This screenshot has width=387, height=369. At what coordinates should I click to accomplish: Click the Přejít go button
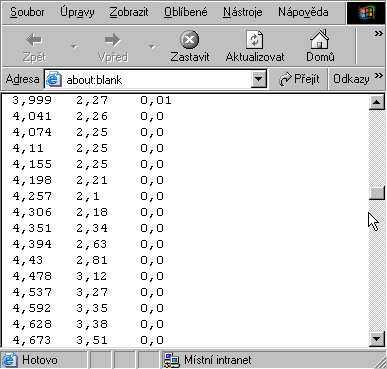point(299,79)
